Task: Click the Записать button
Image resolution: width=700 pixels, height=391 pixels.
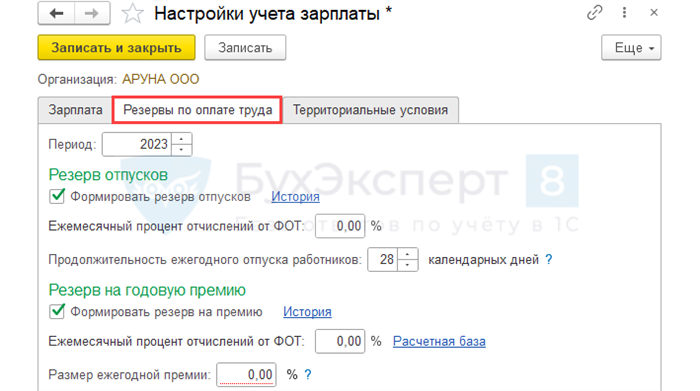Action: (x=245, y=47)
